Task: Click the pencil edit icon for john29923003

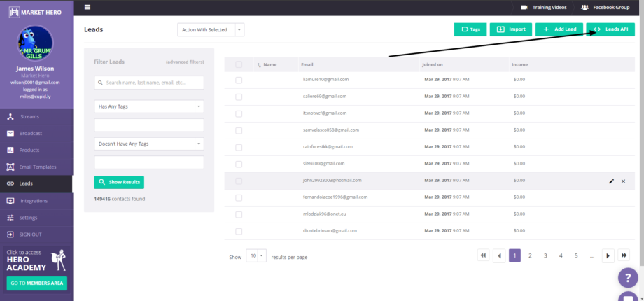Action: point(611,181)
